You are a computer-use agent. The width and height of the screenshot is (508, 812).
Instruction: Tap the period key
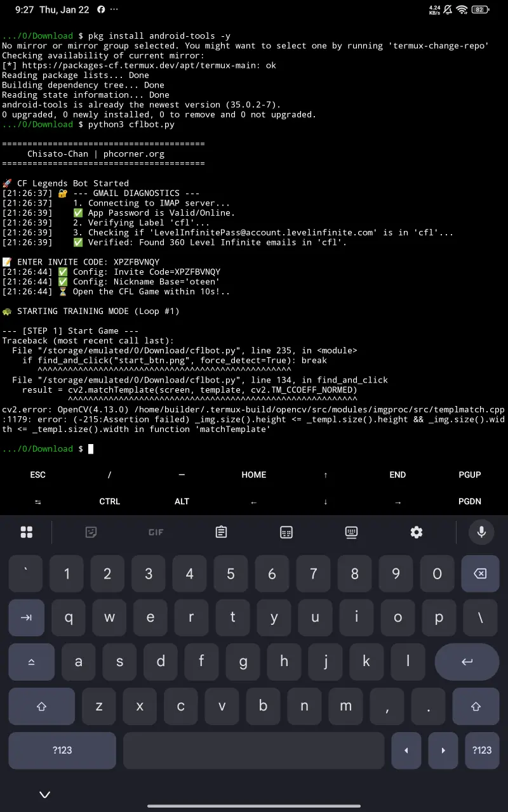pyautogui.click(x=428, y=706)
